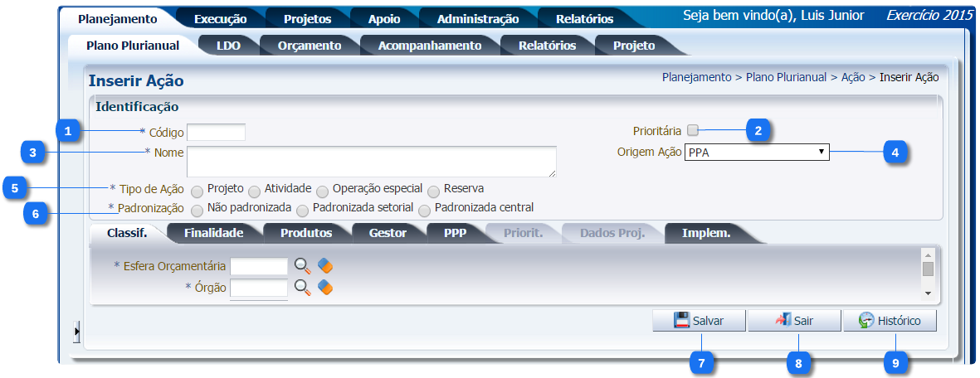
Task: Select Padronizada setorial option
Action: pos(303,209)
